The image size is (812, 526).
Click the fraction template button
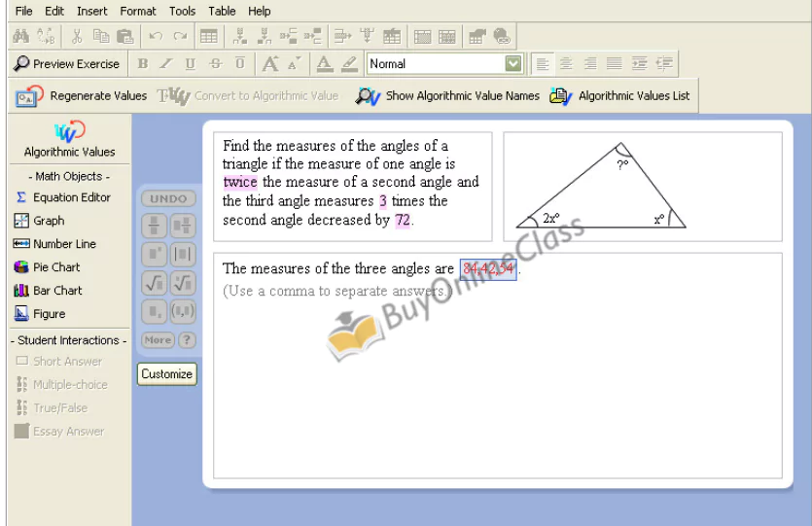click(155, 227)
